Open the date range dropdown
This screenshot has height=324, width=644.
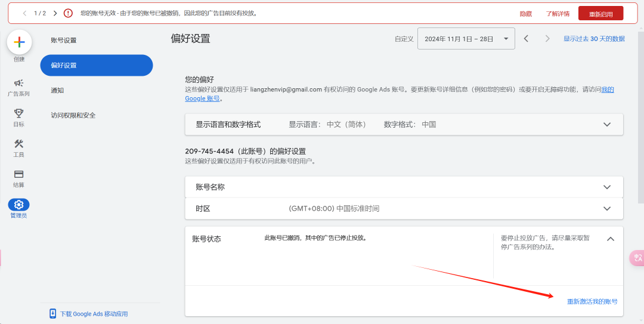tap(466, 39)
